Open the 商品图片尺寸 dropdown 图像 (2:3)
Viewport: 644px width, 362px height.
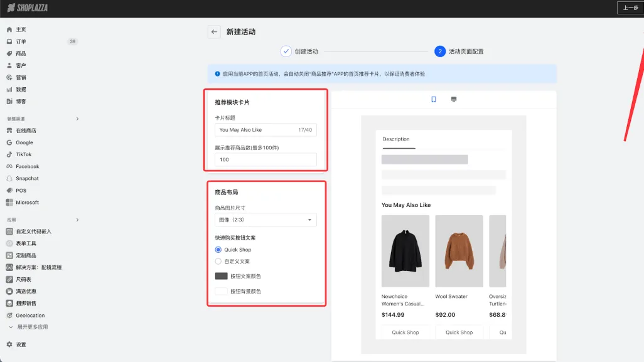click(x=266, y=220)
